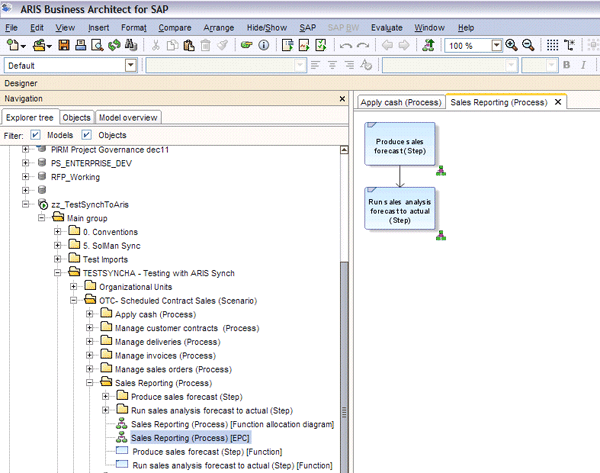Open the SAP menu
This screenshot has width=600, height=473.
pos(307,28)
